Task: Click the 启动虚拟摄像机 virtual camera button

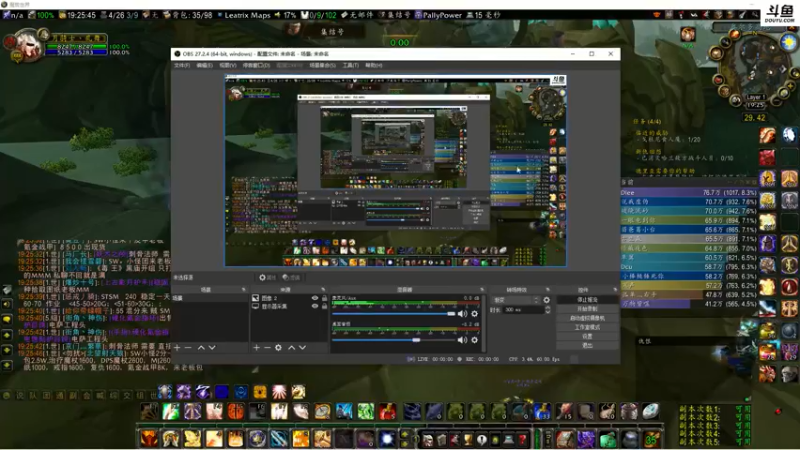Action: click(587, 318)
